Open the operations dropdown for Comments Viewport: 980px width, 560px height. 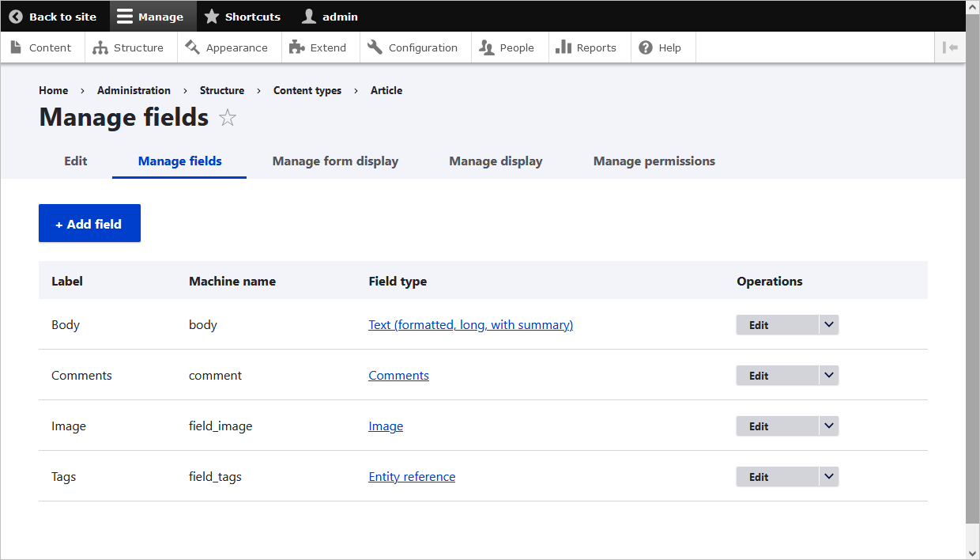[828, 375]
